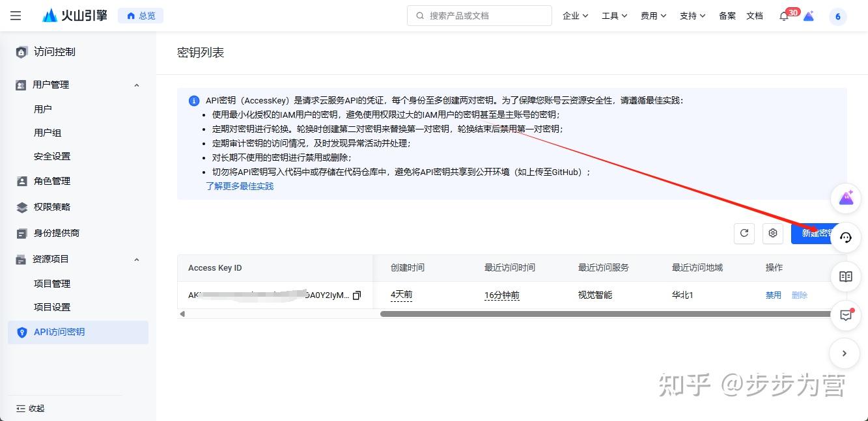
Task: Focus the 搜索产品或文档 search box
Action: 479,16
